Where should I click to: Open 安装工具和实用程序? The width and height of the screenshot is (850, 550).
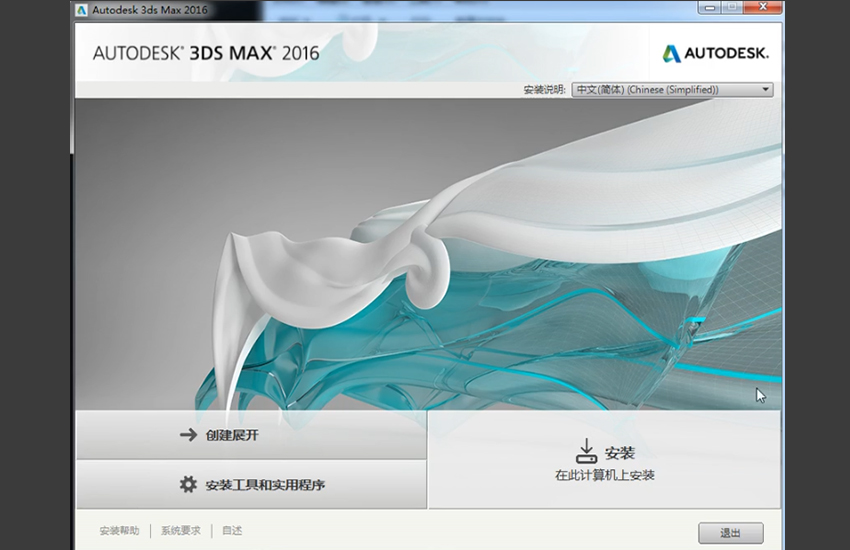252,484
